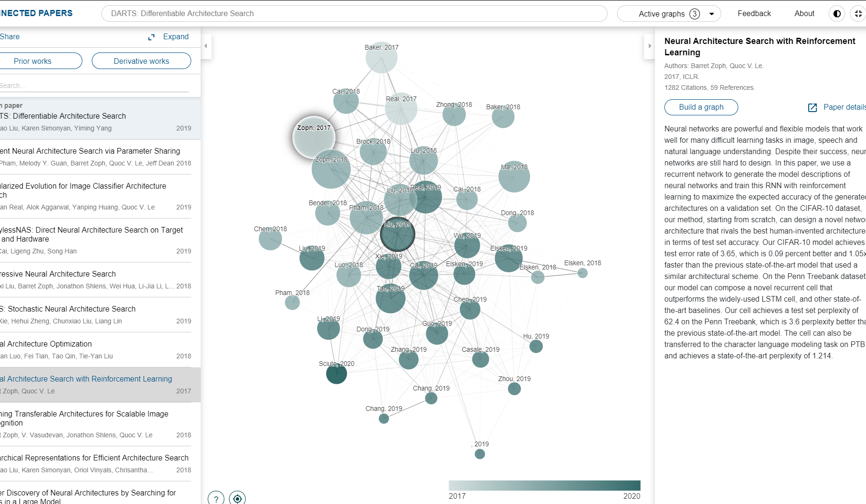Image resolution: width=866 pixels, height=504 pixels.
Task: Click the Paper details external link icon
Action: point(812,108)
